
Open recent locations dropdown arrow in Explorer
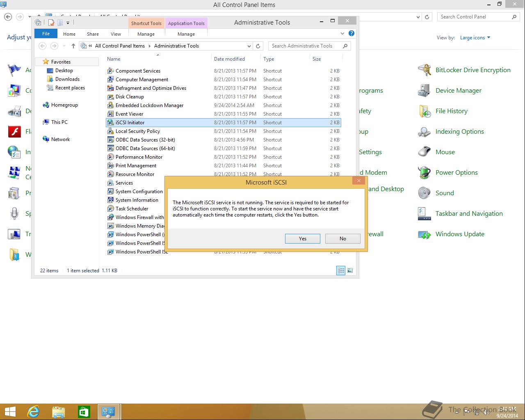coord(64,46)
